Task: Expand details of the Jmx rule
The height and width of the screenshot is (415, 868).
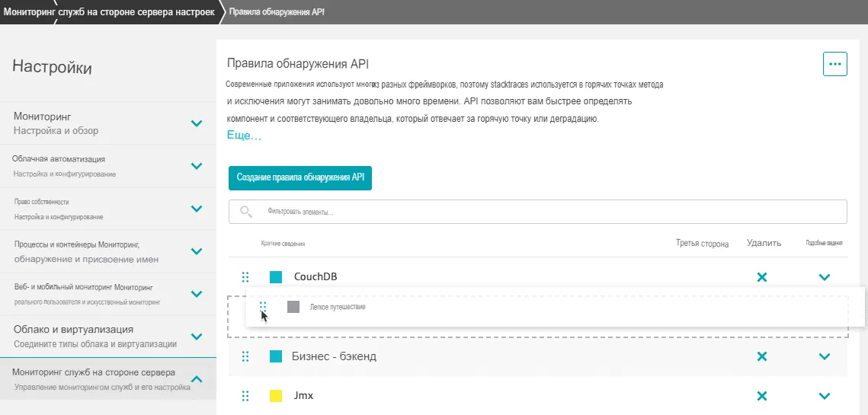Action: pyautogui.click(x=824, y=396)
